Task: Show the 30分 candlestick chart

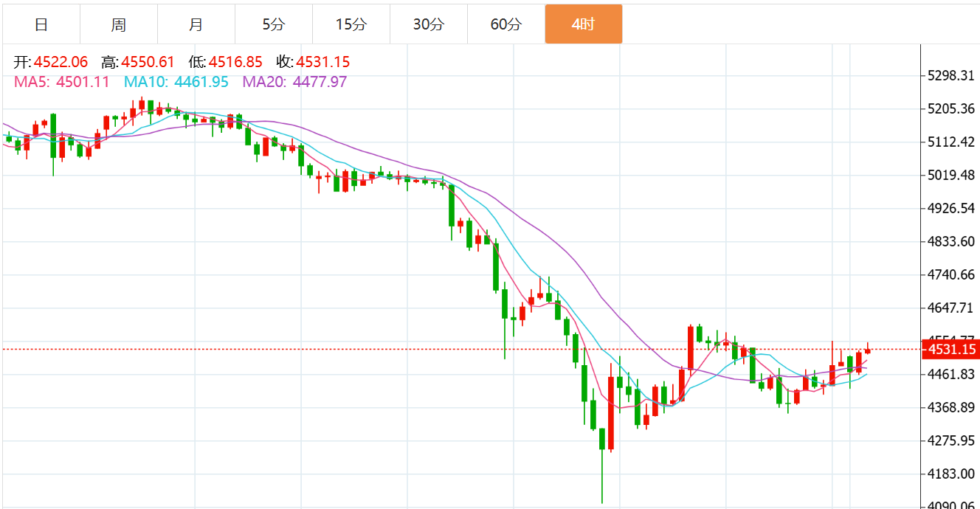Action: [x=428, y=24]
